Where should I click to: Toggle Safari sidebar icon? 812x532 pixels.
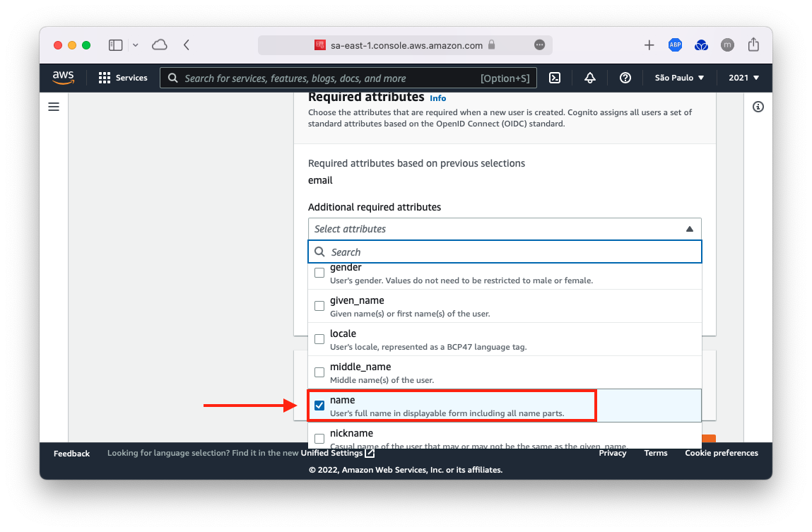click(115, 45)
